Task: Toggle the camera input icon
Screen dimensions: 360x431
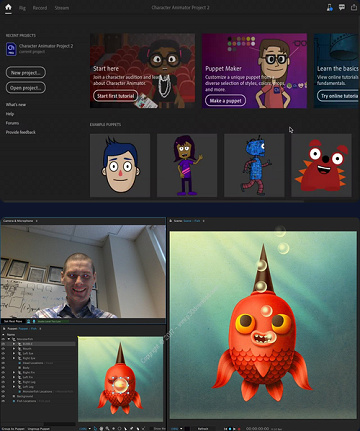Action: click(x=28, y=321)
